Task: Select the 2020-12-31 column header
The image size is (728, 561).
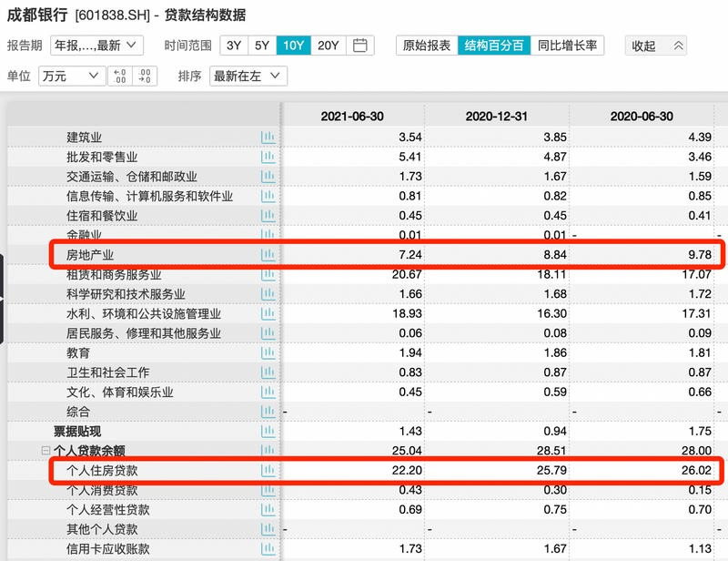Action: pyautogui.click(x=497, y=117)
